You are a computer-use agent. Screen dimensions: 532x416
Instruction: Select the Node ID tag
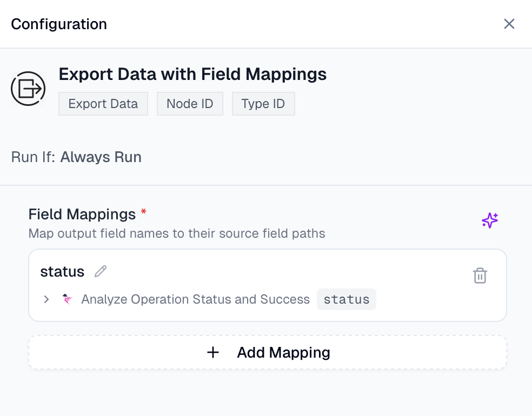point(190,103)
